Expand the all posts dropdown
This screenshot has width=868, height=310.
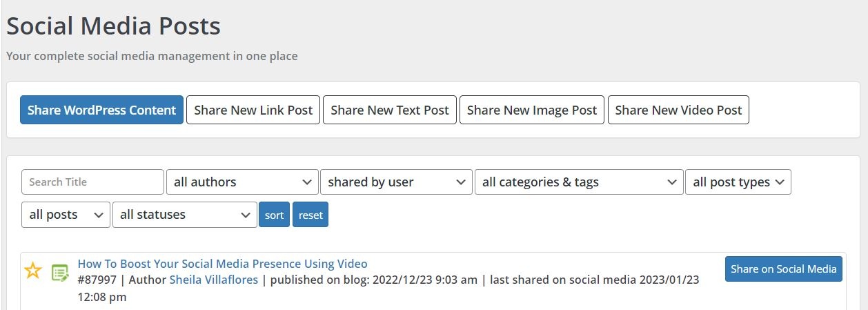66,215
